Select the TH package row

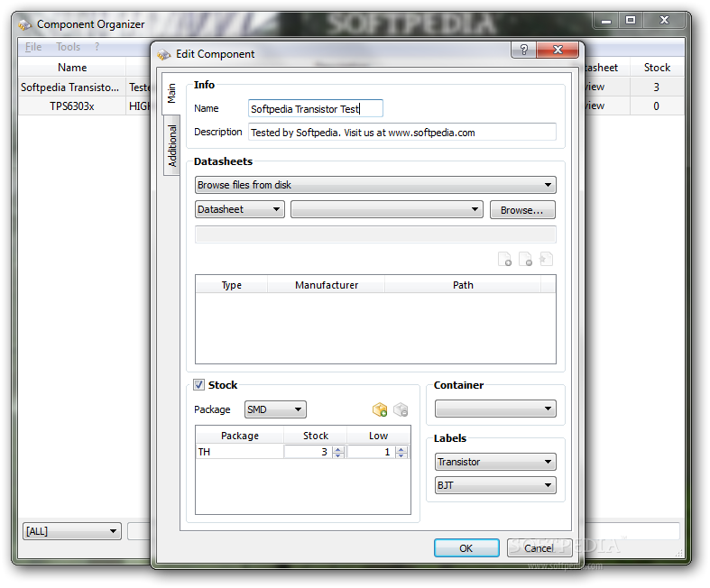pos(240,452)
